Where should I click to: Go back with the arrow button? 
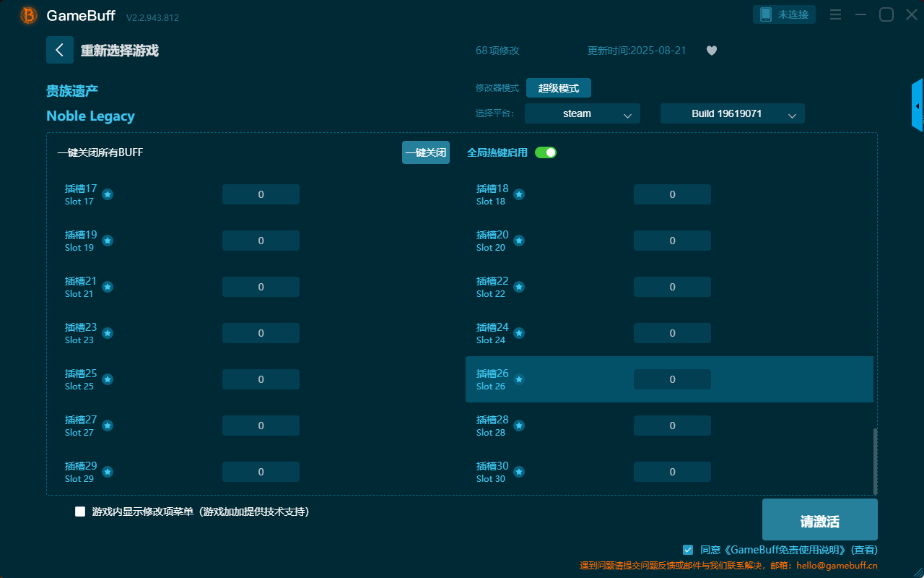(60, 50)
